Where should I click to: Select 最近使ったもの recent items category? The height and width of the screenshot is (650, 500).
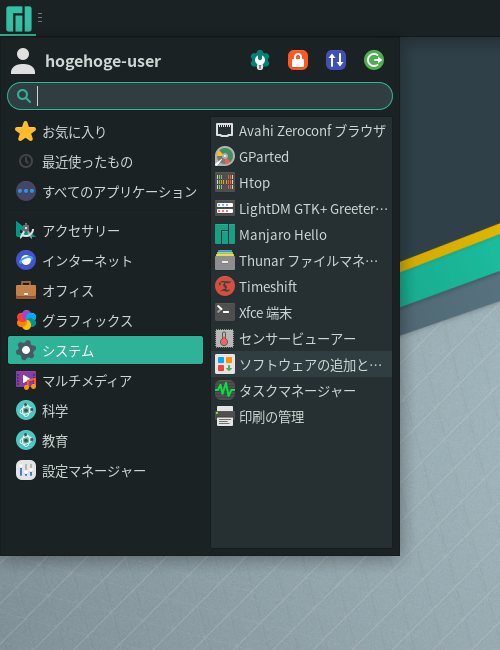coord(105,162)
